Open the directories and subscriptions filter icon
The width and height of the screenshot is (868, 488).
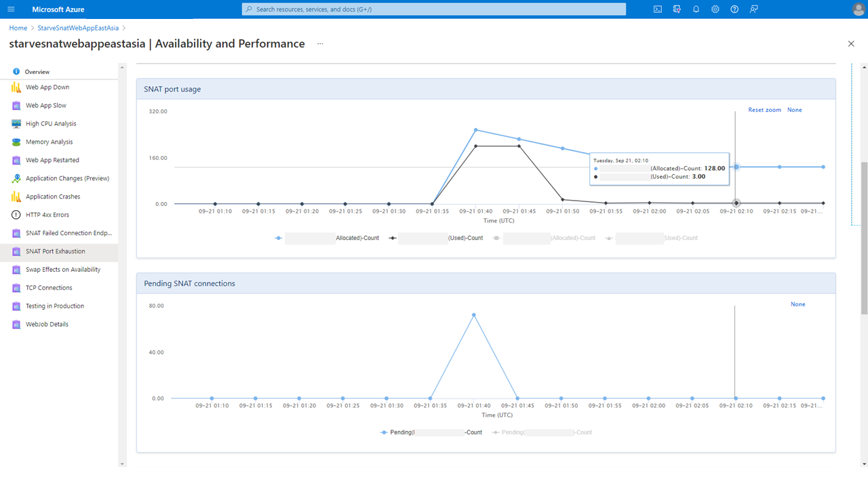tap(677, 9)
